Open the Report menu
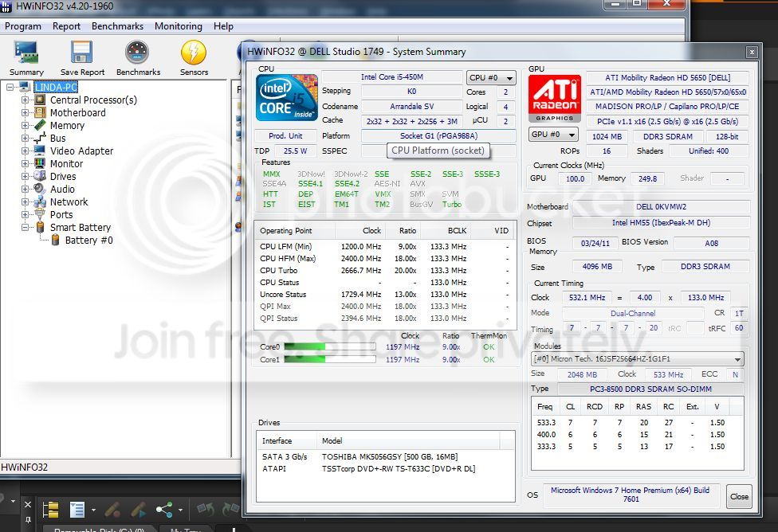Image resolution: width=778 pixels, height=532 pixels. pyautogui.click(x=66, y=25)
